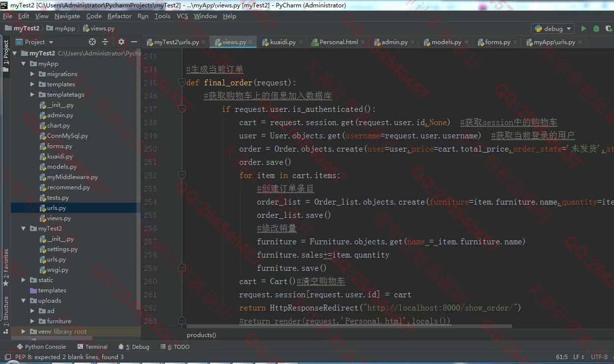Switch to the forms.py editor tab

tap(497, 42)
